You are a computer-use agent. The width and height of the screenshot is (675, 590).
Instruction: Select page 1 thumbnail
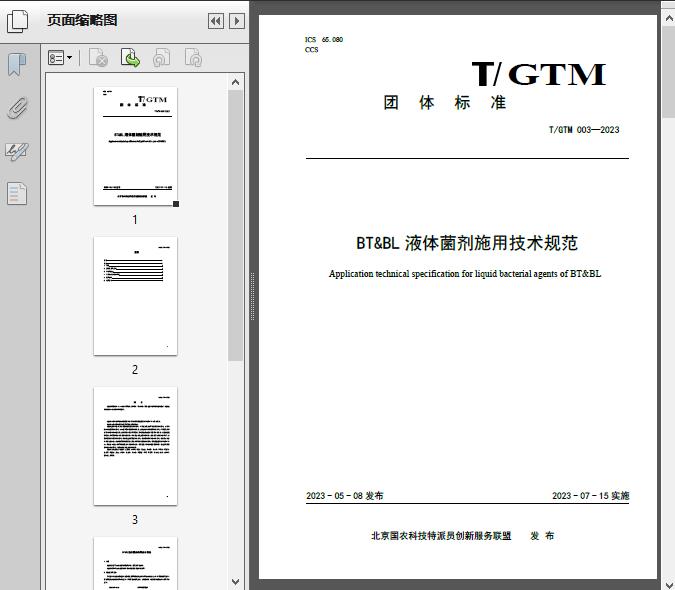click(135, 146)
